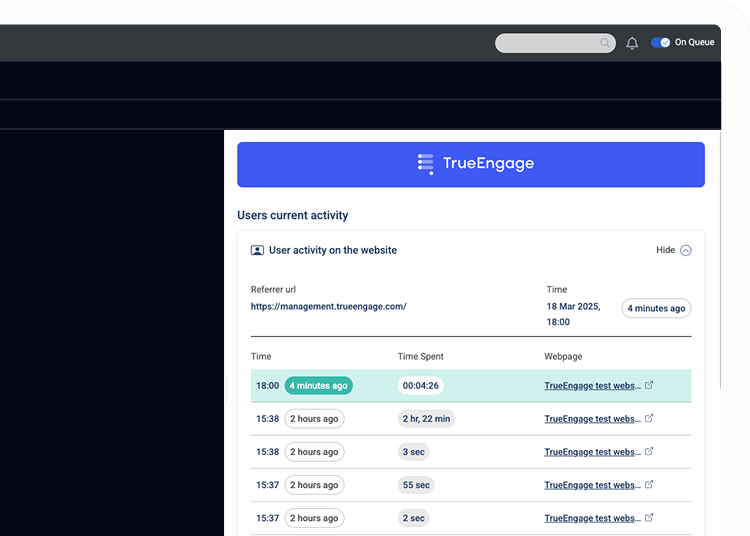
Task: Click the 'Time Spent' column header
Action: [420, 356]
